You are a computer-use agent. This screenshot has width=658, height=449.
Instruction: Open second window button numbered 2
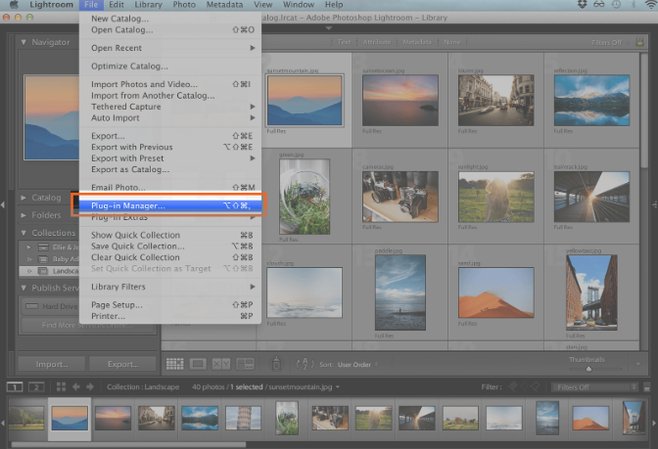click(36, 387)
